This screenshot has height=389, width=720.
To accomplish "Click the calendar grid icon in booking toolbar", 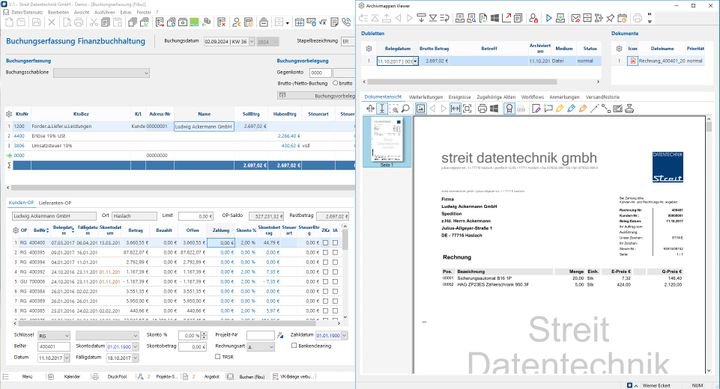I will click(x=299, y=22).
